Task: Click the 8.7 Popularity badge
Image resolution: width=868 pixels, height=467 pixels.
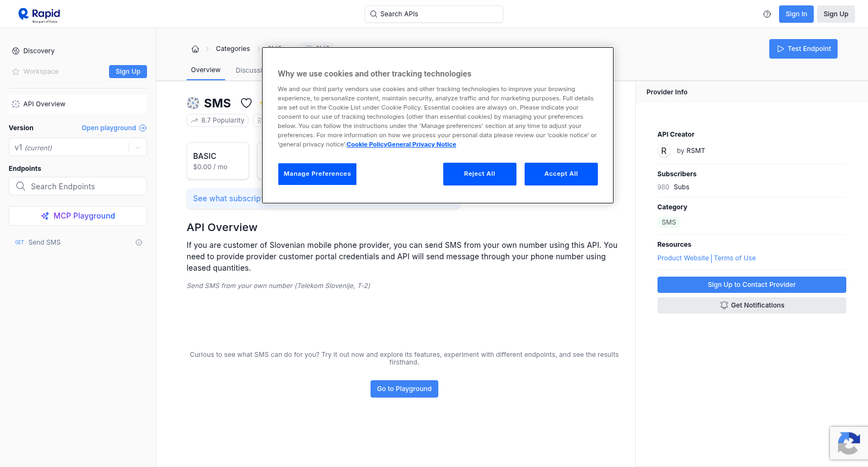Action: (x=218, y=120)
